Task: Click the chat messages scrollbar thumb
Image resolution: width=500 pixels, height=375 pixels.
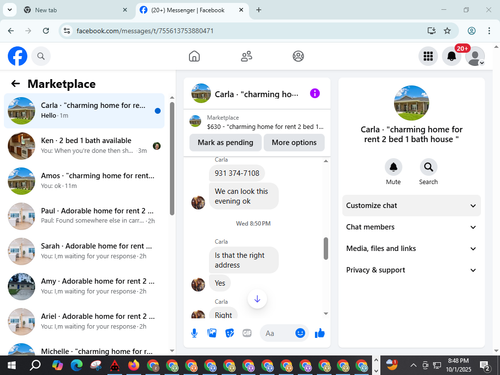Action: tap(326, 248)
